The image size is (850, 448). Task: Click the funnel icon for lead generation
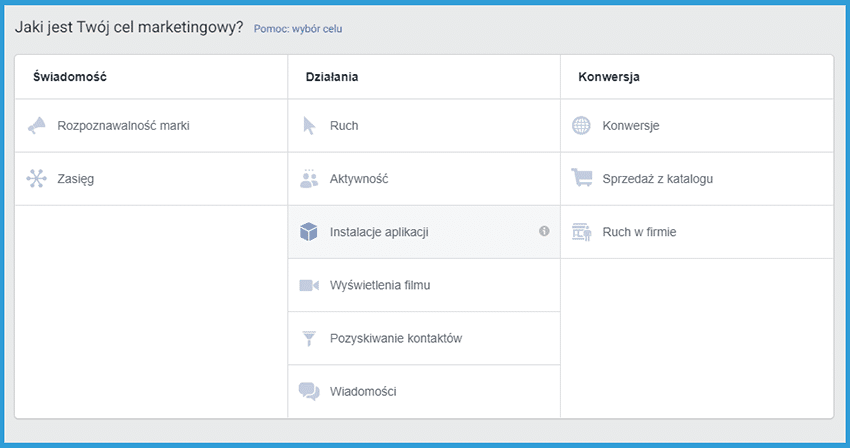point(309,338)
